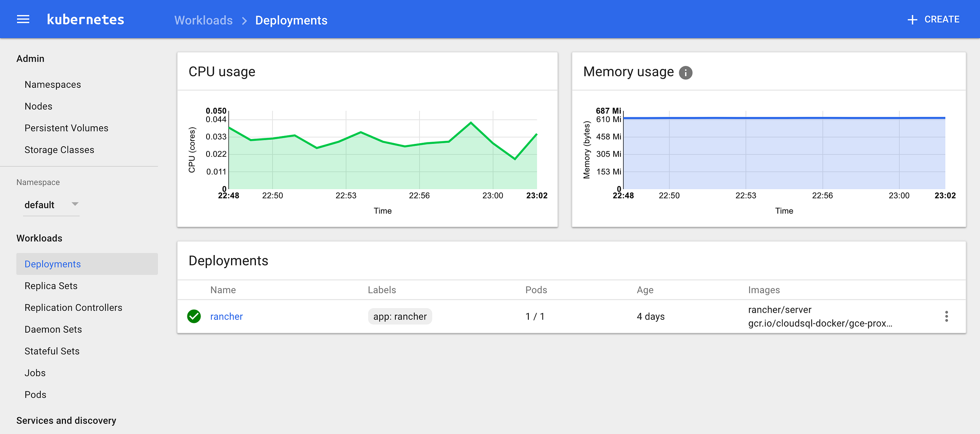Viewport: 980px width, 434px height.
Task: Click the CPU usage green chart area
Action: [x=382, y=167]
